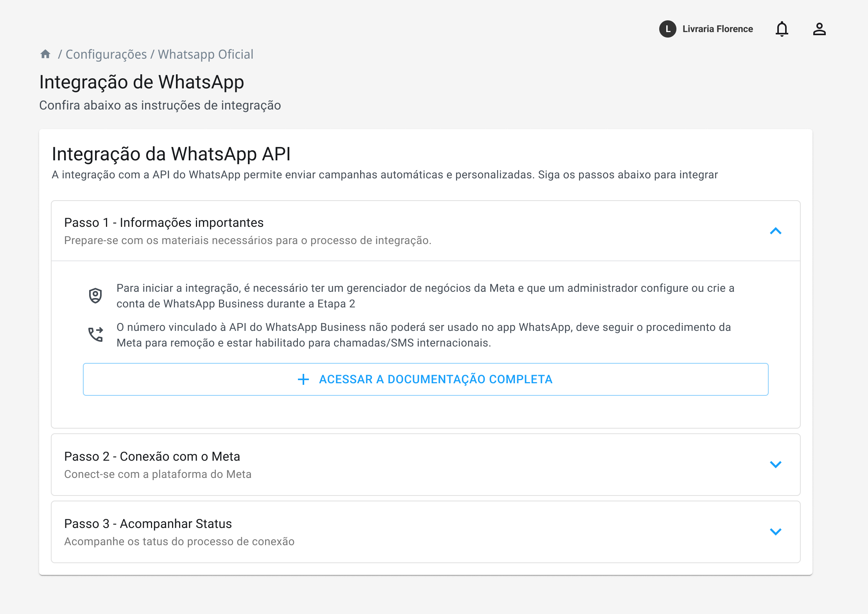Screen dimensions: 868x614
Task: Select Passo 3 - Acompanhar Status title
Action: (148, 524)
